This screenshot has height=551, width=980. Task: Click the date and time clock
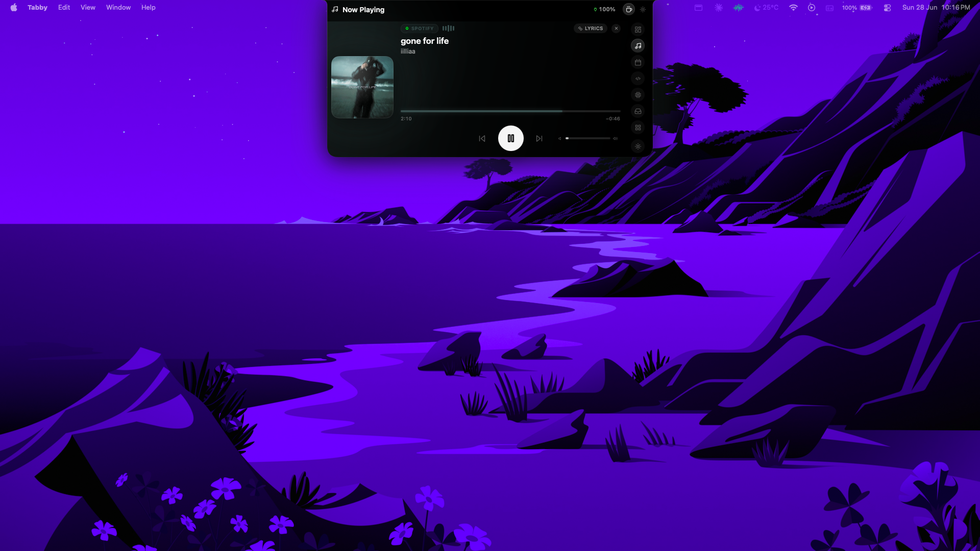click(936, 8)
